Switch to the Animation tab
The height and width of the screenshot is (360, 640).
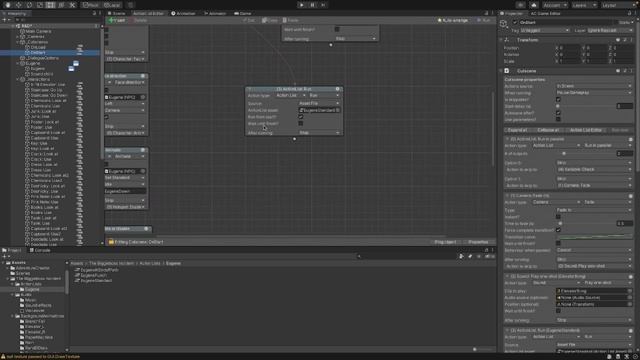point(183,13)
